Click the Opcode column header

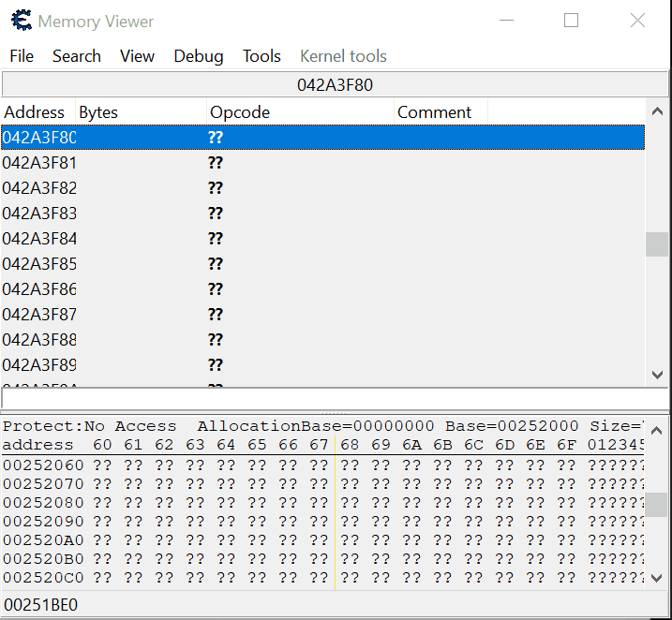tap(240, 112)
